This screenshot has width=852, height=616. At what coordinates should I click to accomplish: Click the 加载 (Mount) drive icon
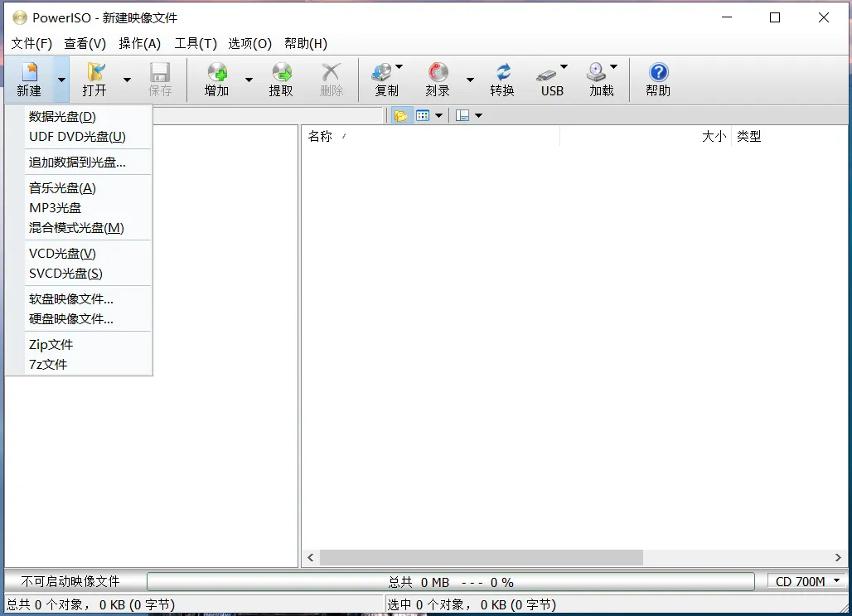click(x=597, y=72)
